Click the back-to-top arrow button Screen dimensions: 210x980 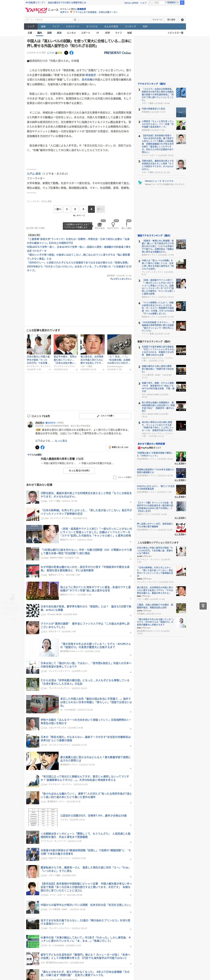pos(203,606)
